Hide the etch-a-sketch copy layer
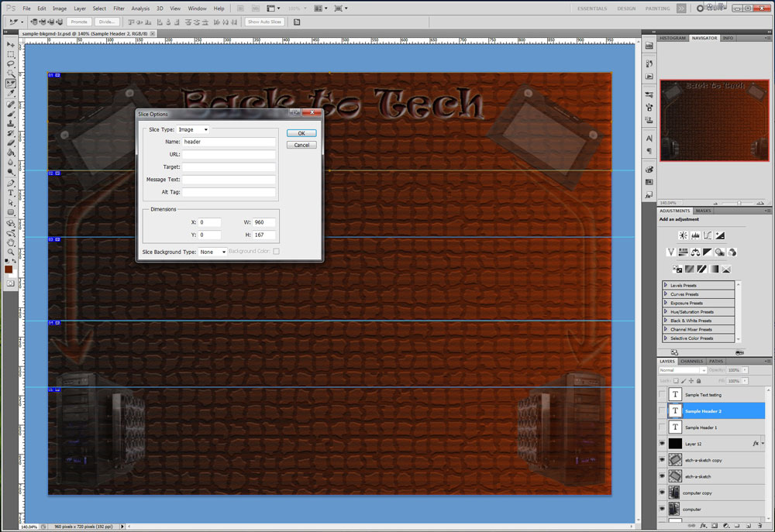 tap(662, 460)
